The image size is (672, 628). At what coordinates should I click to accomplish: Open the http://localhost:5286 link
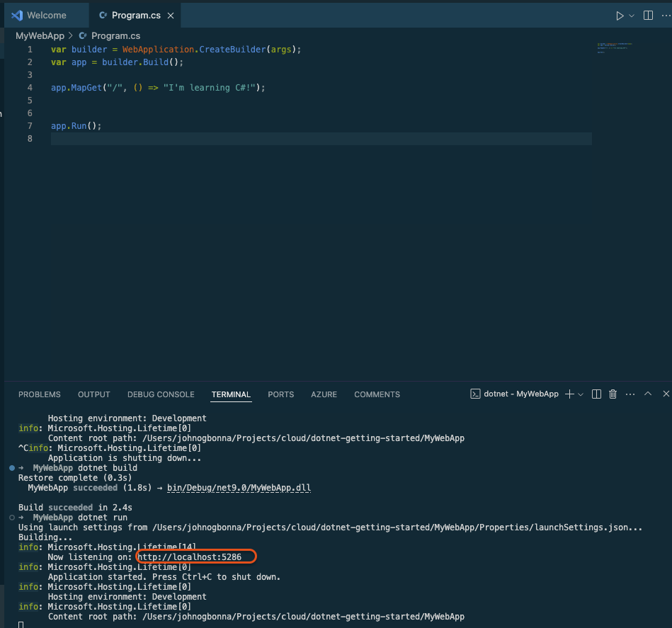(x=190, y=557)
